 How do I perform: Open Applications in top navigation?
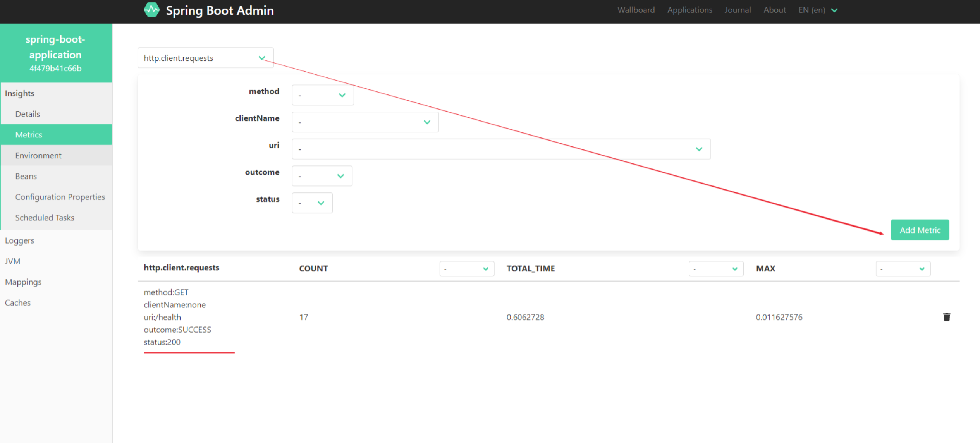[x=689, y=10]
